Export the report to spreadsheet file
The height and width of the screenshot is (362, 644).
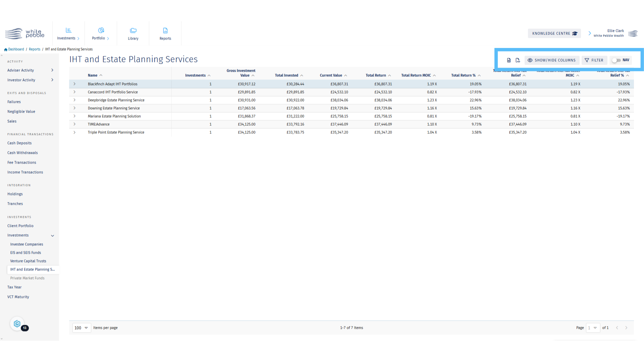pos(509,60)
